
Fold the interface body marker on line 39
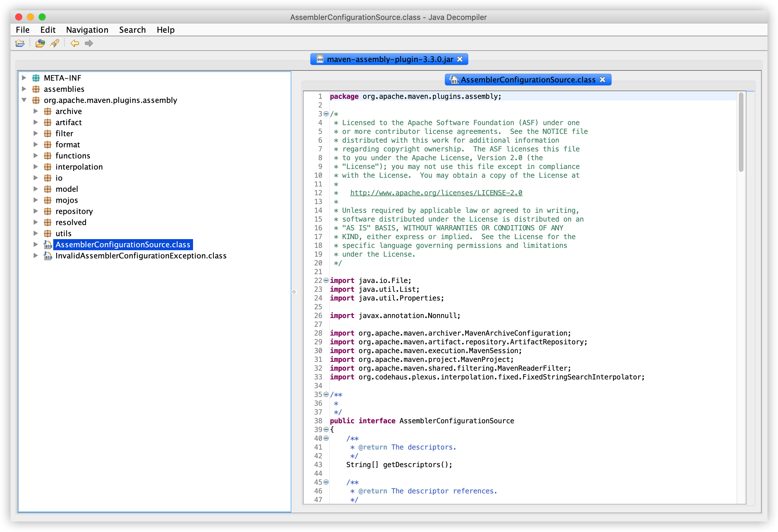point(326,430)
